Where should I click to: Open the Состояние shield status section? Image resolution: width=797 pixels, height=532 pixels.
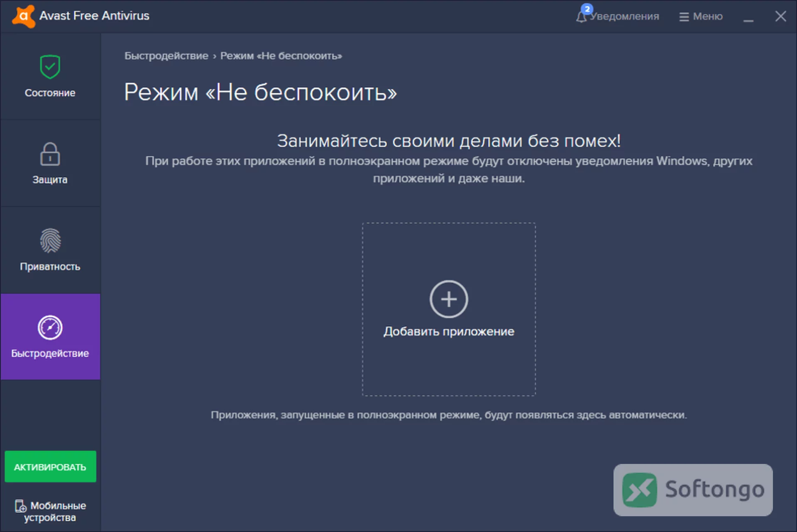click(x=50, y=76)
